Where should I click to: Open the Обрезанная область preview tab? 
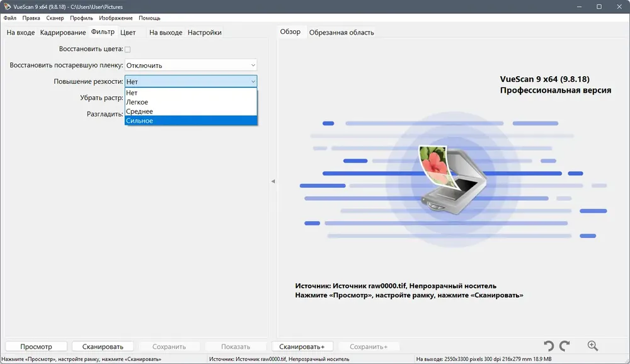(x=341, y=32)
